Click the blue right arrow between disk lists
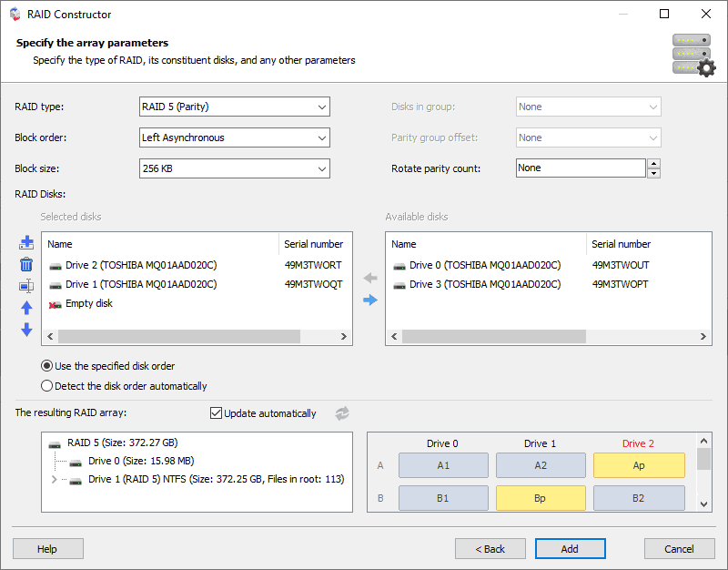The width and height of the screenshot is (728, 570). (370, 300)
